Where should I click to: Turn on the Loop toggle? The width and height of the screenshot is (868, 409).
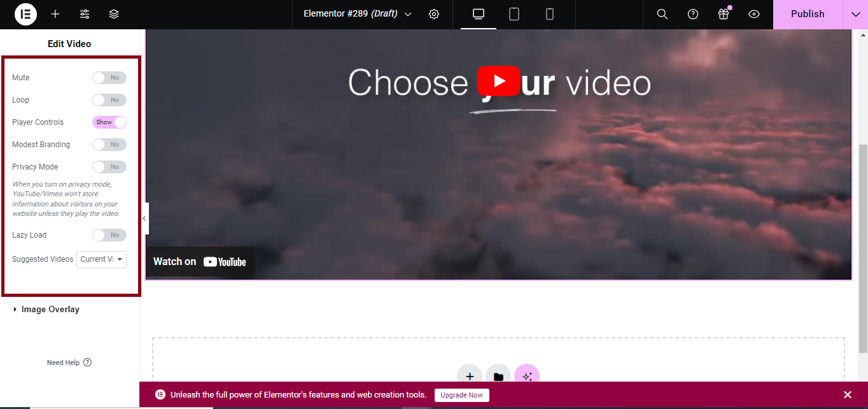[x=109, y=100]
